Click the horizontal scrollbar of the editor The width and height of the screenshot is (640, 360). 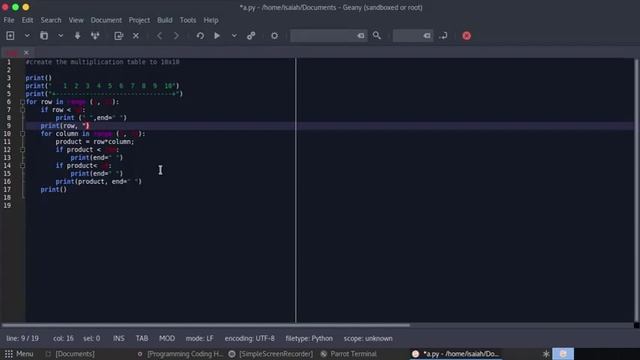click(205, 325)
